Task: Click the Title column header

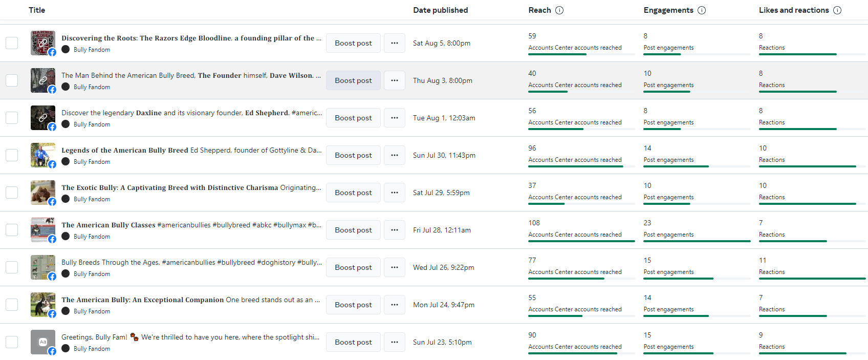Action: [37, 10]
